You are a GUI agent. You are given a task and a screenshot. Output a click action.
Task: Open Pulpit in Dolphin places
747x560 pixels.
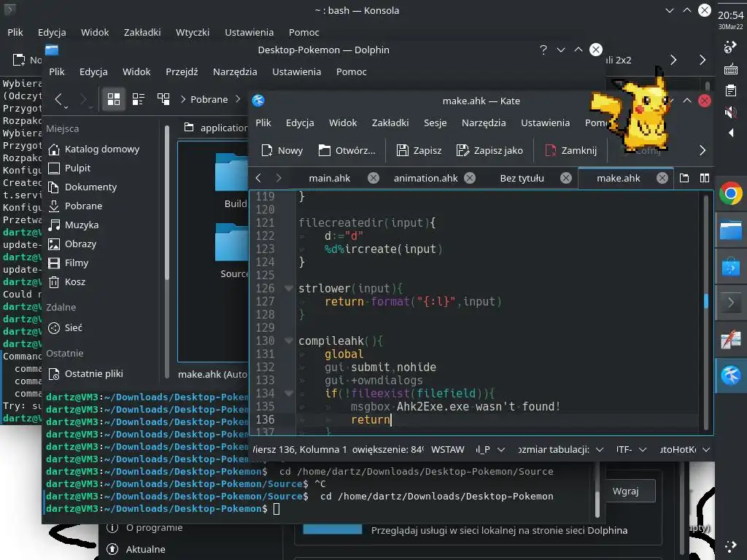coord(69,168)
